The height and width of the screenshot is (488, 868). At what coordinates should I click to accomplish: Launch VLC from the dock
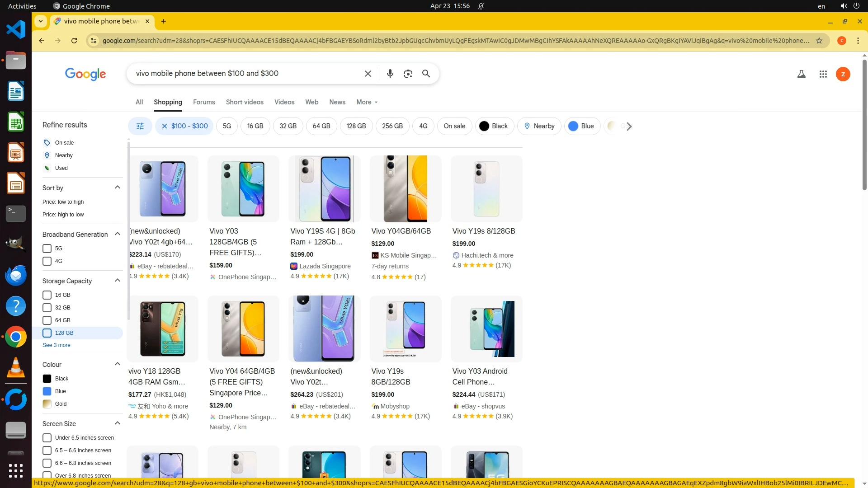point(15,368)
